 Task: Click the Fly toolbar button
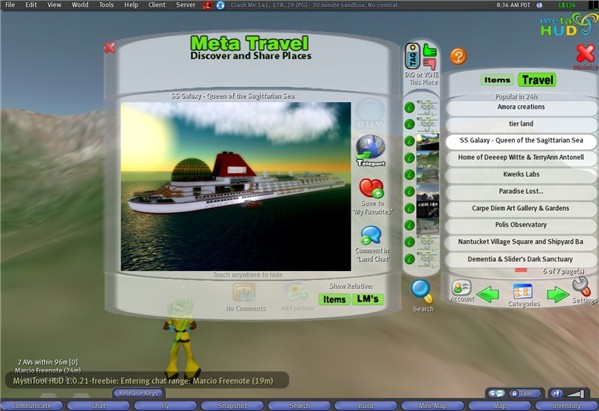[x=165, y=406]
